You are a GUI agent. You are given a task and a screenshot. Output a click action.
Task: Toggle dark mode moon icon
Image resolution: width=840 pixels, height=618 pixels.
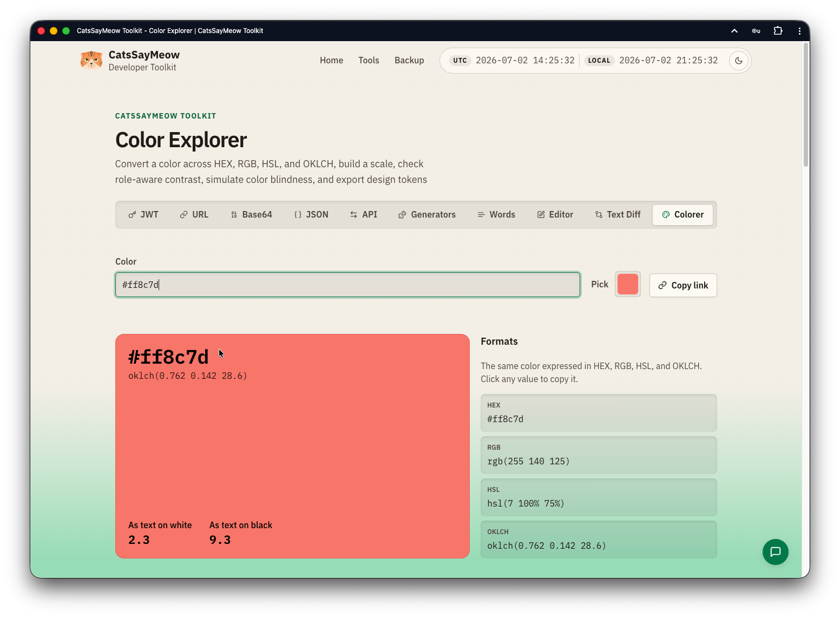point(739,61)
